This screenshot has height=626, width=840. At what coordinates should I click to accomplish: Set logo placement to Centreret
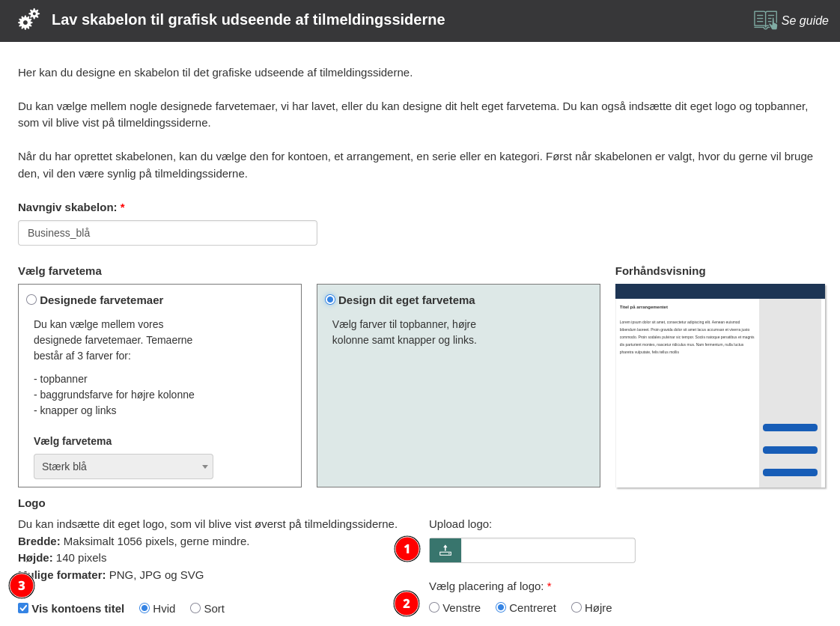click(x=501, y=607)
